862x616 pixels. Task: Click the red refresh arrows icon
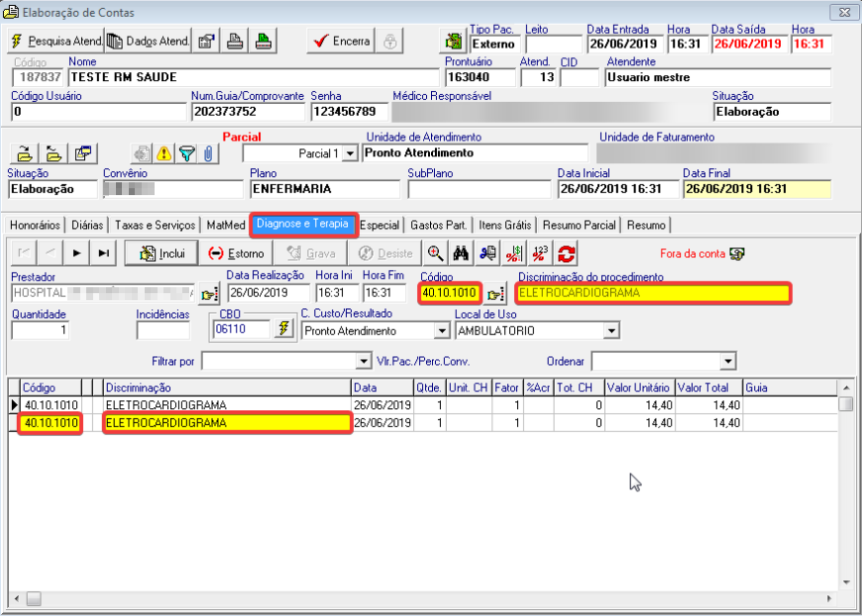tap(566, 254)
